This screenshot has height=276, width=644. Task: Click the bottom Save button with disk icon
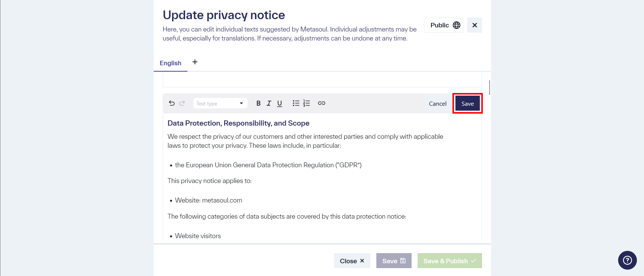tap(394, 261)
